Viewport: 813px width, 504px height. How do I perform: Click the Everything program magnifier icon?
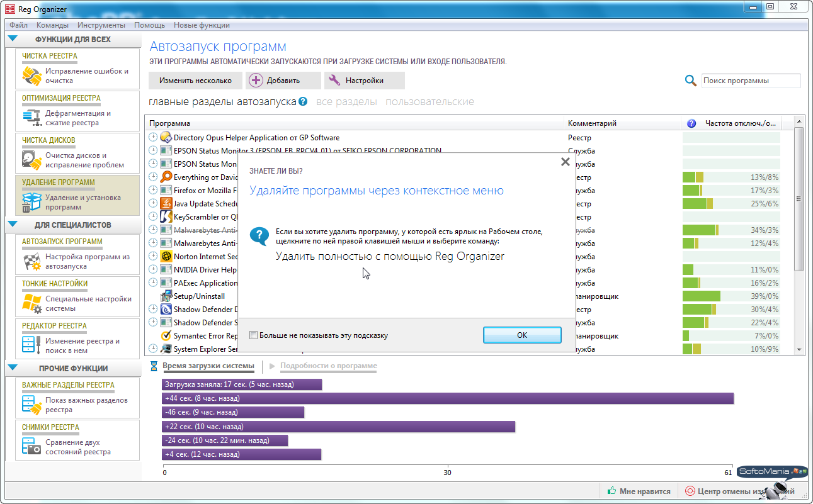(166, 177)
